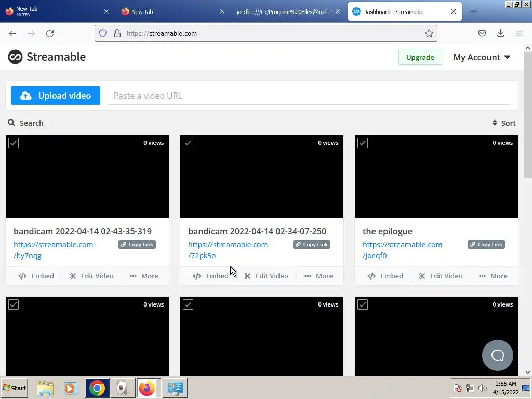Screen dimensions: 532x399
Task: Bookmark this page with the star icon
Action: [x=429, y=33]
